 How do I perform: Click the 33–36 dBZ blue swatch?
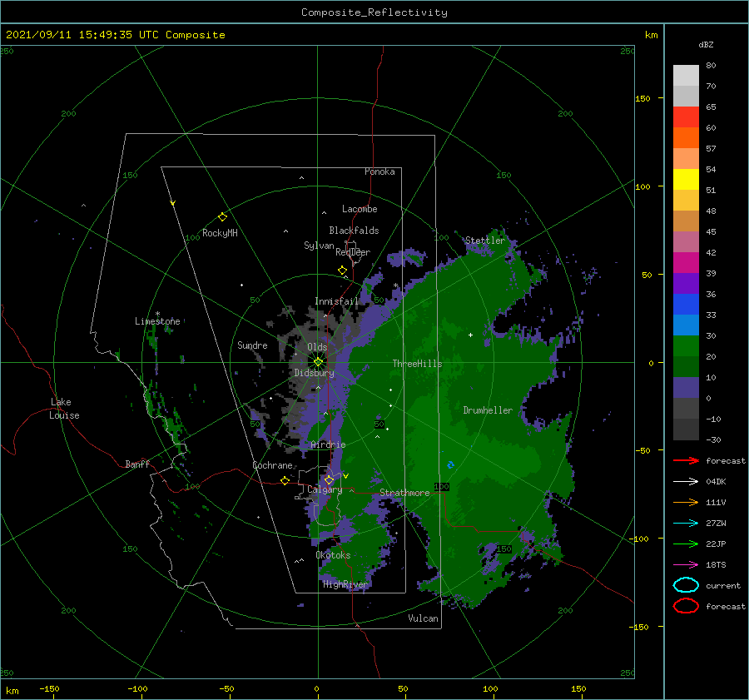(686, 305)
